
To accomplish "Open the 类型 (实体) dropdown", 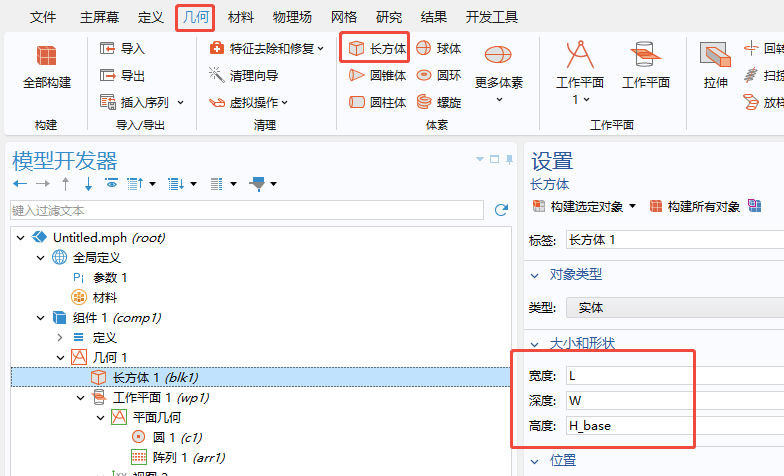I will tap(670, 308).
